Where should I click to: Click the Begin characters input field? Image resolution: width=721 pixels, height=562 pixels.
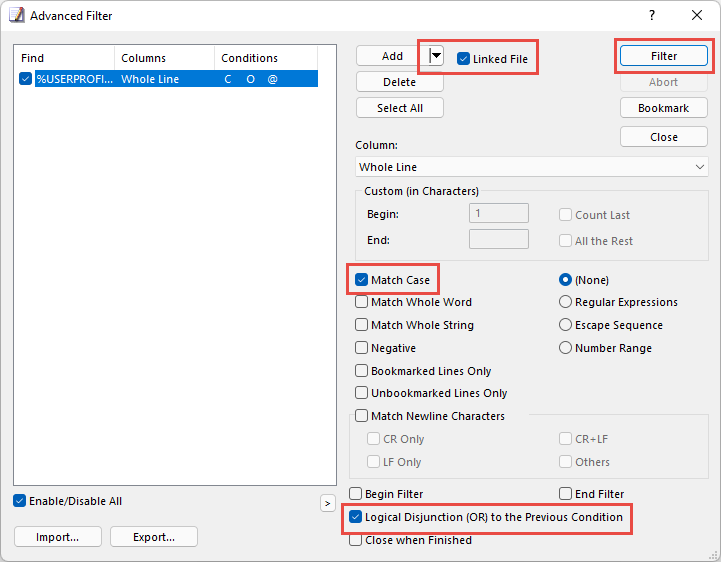tap(499, 213)
